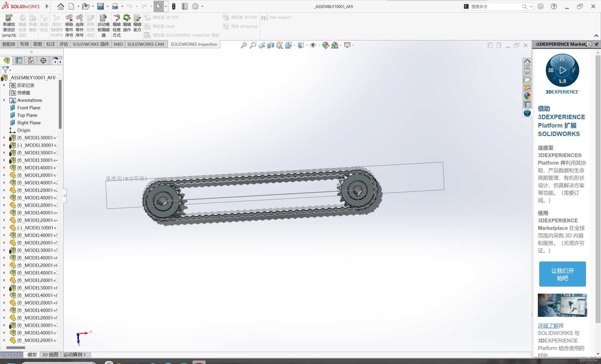This screenshot has height=364, width=601.
Task: Toggle Hide/Show Items eye icon
Action: (313, 45)
